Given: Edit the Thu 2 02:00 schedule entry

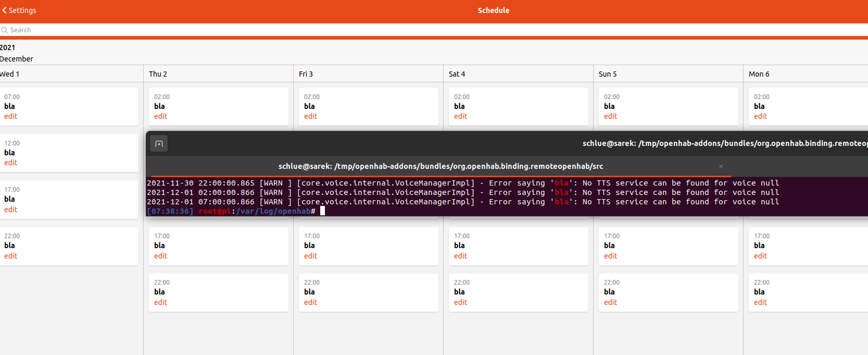Looking at the screenshot, I should point(160,116).
